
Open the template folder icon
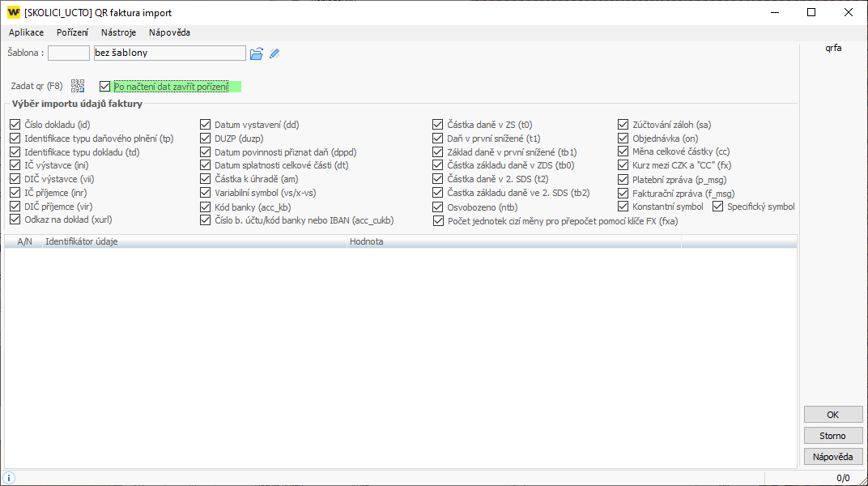(x=257, y=53)
